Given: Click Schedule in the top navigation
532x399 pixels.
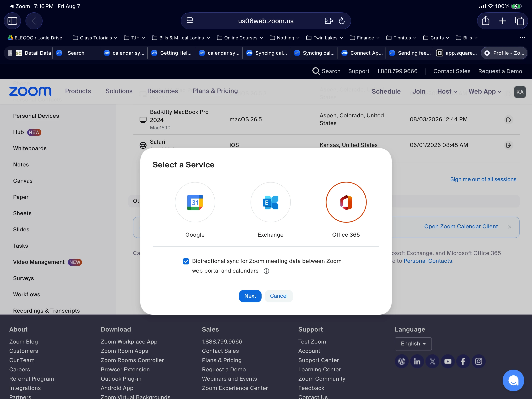Looking at the screenshot, I should point(386,92).
